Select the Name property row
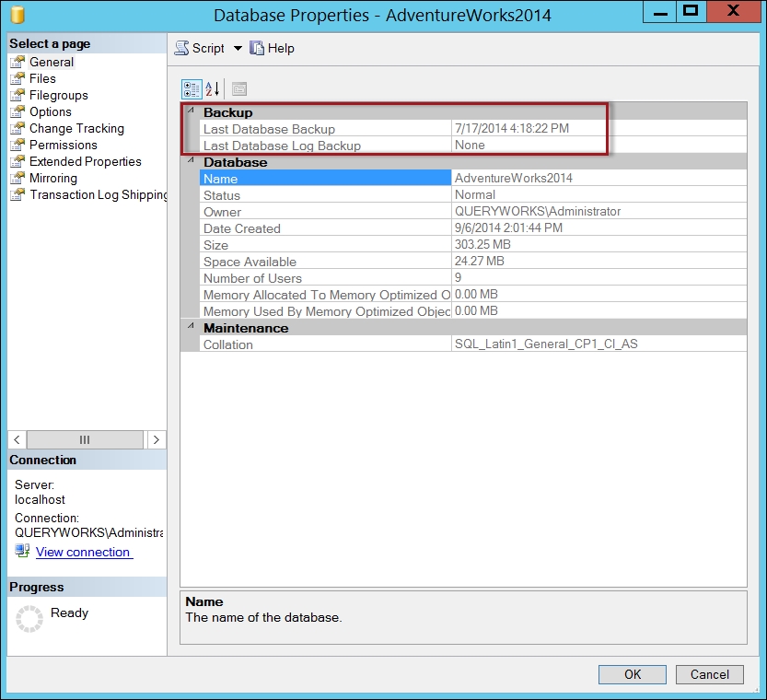Viewport: 767px width, 700px height. coord(473,178)
